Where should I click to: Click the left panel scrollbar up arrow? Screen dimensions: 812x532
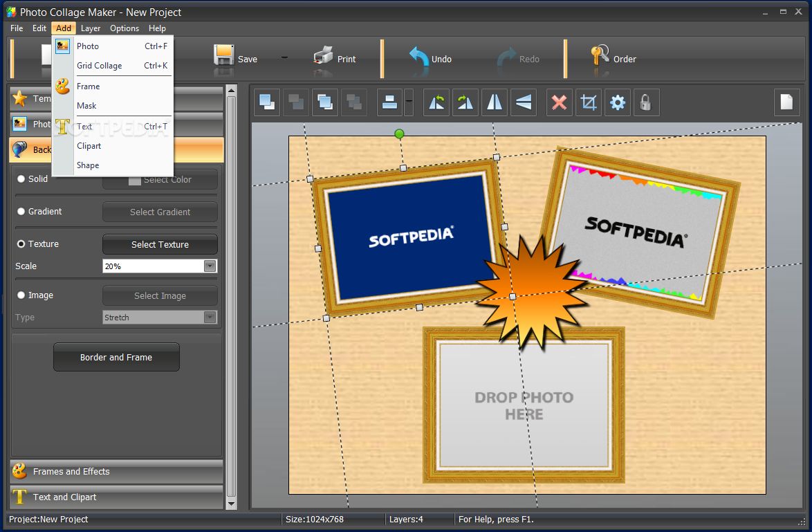click(x=232, y=91)
